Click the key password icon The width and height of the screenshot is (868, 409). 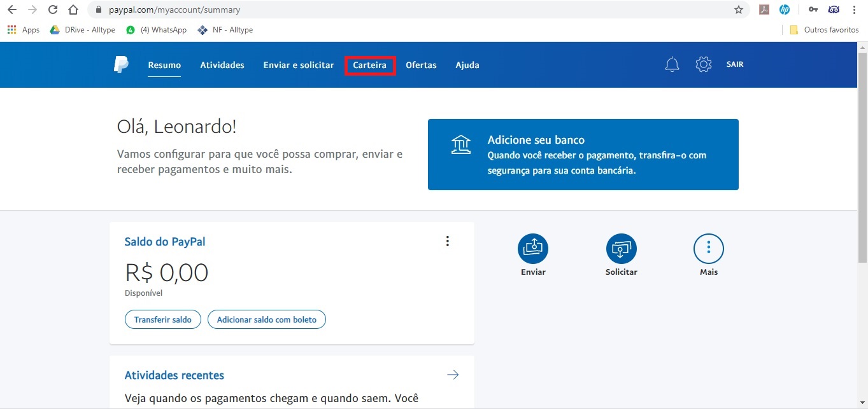click(813, 10)
